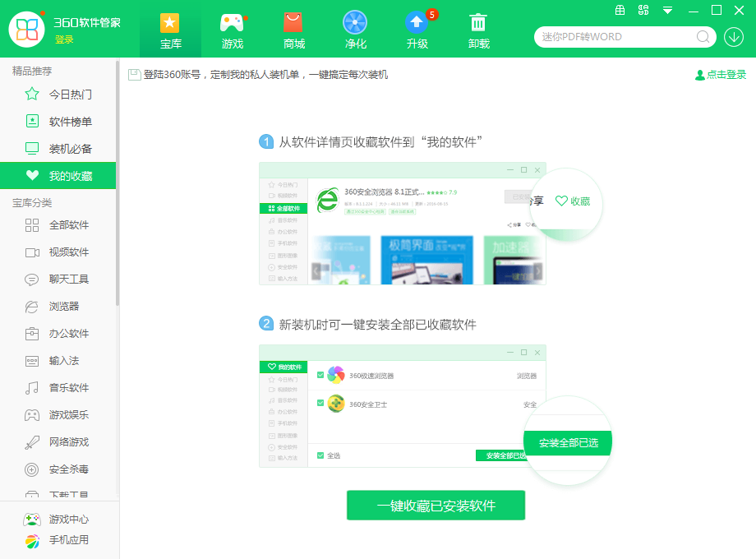
Task: Click the save icon before 登陆360账号 text
Action: (x=135, y=75)
